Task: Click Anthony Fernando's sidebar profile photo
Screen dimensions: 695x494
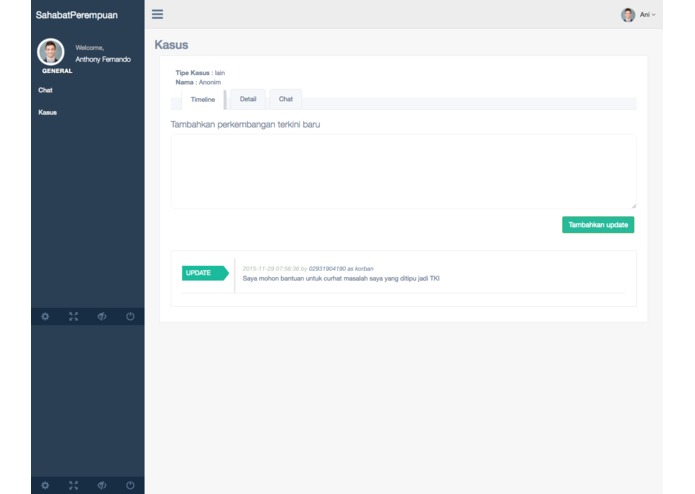Action: 51,52
